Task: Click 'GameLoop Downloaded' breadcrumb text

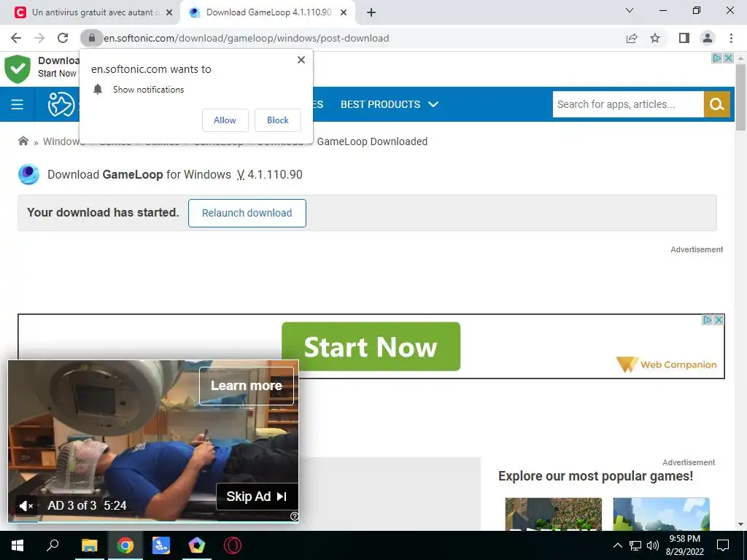Action: point(372,141)
